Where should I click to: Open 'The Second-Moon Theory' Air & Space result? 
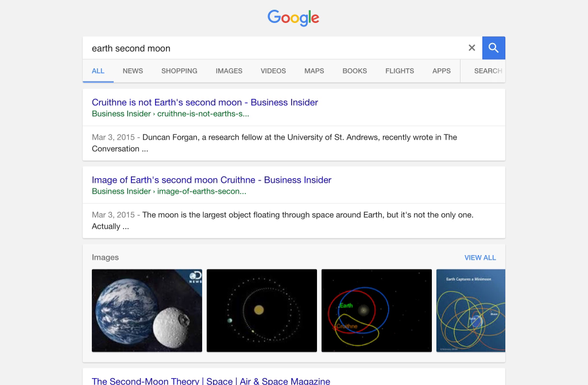211,381
